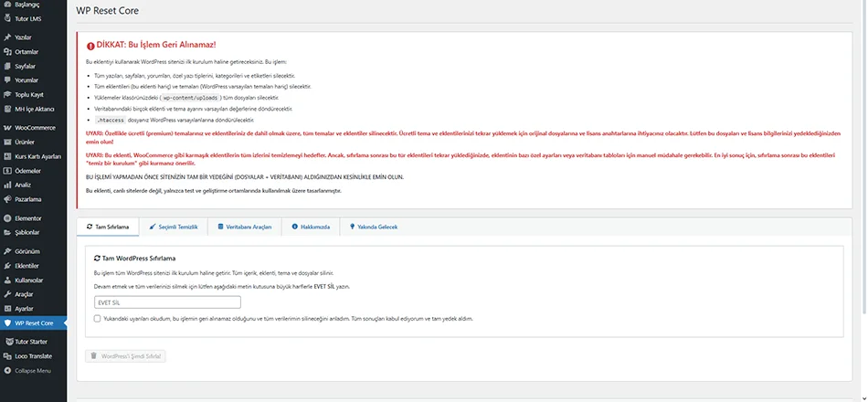Click Loco Translate icon
Viewport: 868px width, 402px height.
tap(7, 356)
